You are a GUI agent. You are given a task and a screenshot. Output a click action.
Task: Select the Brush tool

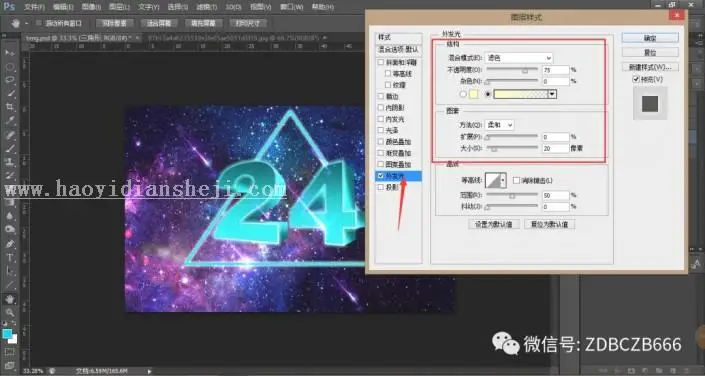pyautogui.click(x=10, y=148)
